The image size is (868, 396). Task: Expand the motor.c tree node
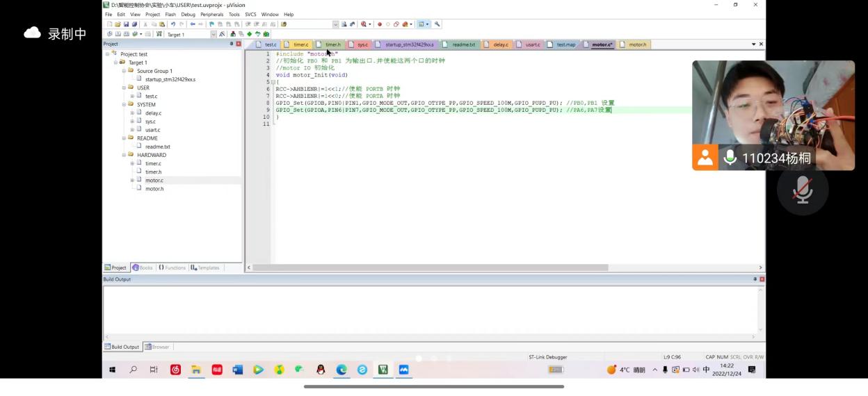coord(132,180)
